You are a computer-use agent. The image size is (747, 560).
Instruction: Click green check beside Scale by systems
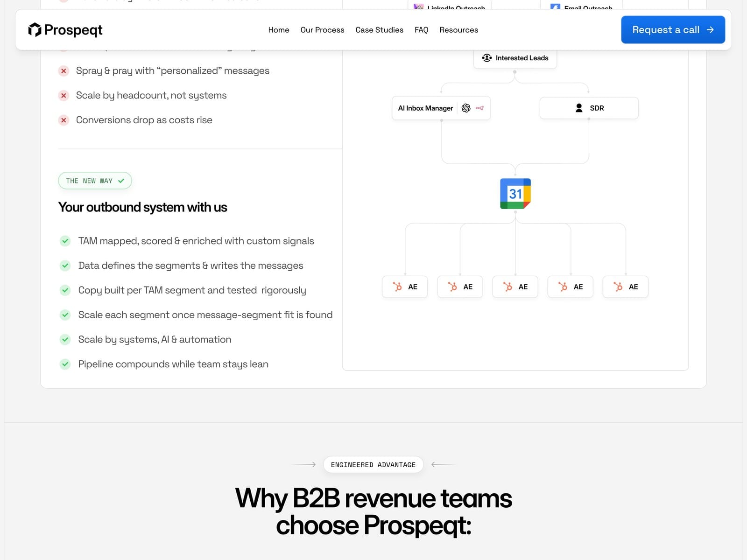(x=65, y=340)
